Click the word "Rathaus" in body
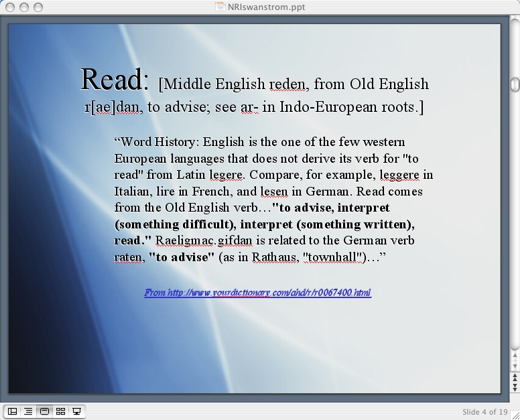 click(273, 257)
